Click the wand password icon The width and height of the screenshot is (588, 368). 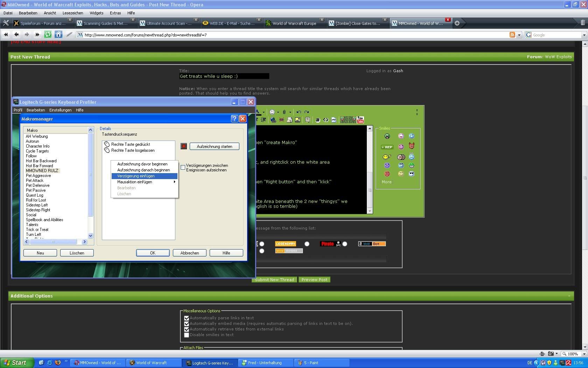69,34
